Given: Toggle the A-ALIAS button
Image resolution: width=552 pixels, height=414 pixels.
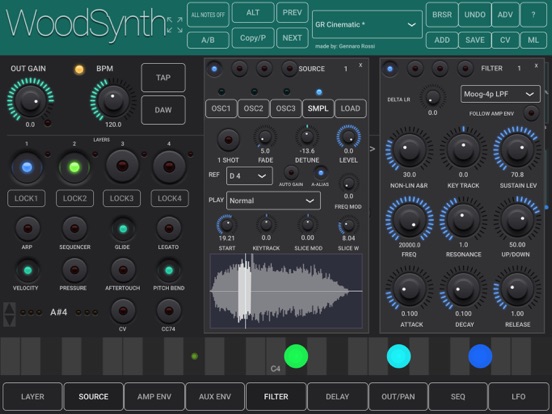Looking at the screenshot, I should [320, 173].
